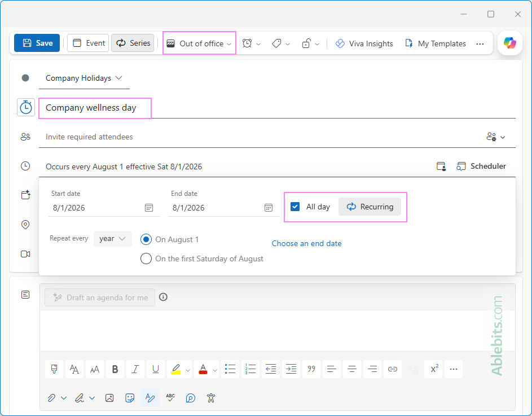Click Choose an end date link

pos(307,243)
